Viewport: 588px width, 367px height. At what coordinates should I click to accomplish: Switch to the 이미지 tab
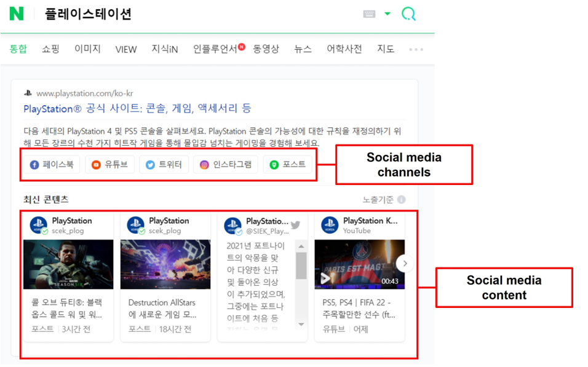click(87, 49)
